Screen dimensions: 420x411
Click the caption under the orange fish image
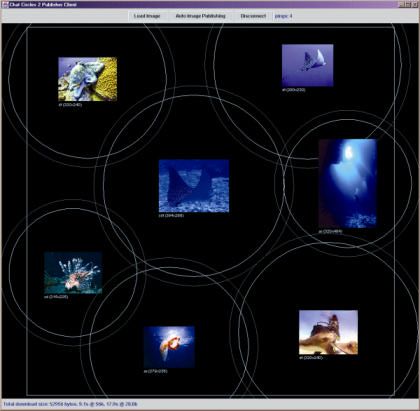coord(156,371)
